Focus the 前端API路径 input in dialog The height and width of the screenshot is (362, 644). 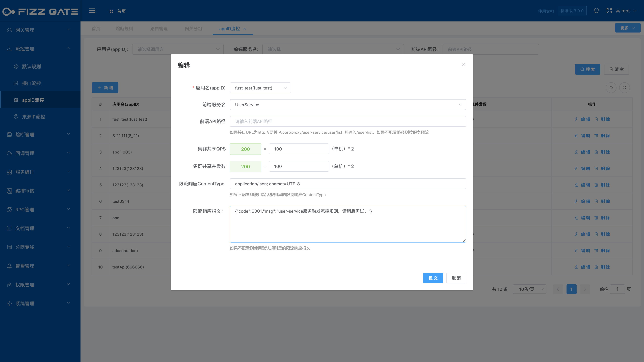(348, 121)
